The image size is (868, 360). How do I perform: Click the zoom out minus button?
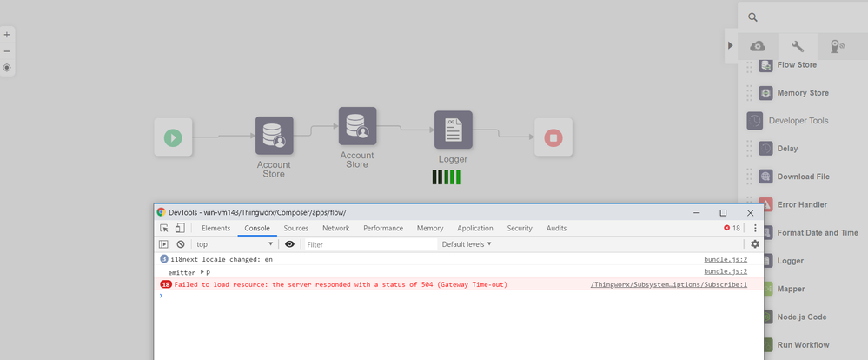click(7, 51)
